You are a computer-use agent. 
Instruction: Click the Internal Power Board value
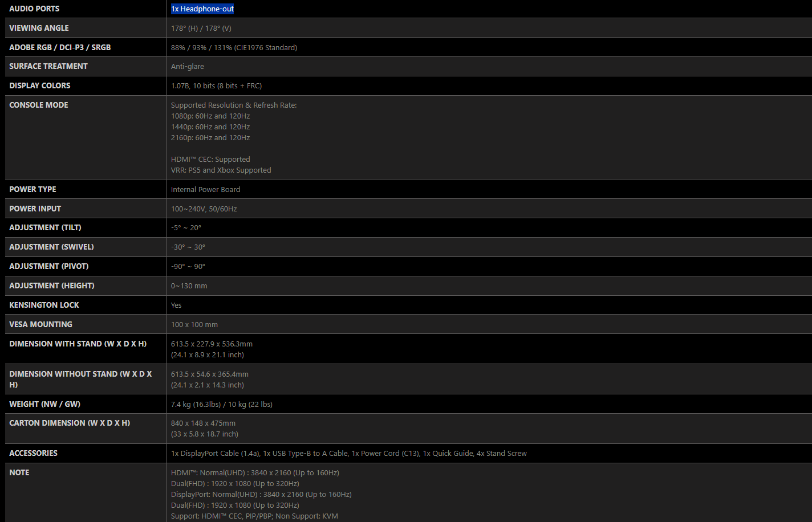206,190
